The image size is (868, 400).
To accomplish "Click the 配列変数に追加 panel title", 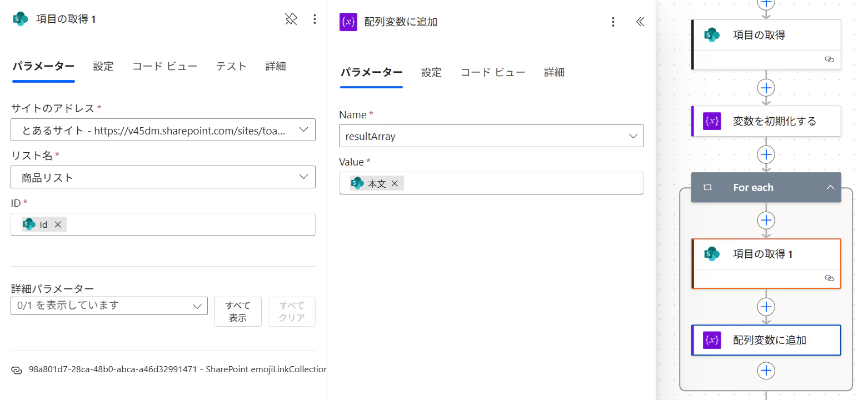I will (x=401, y=22).
